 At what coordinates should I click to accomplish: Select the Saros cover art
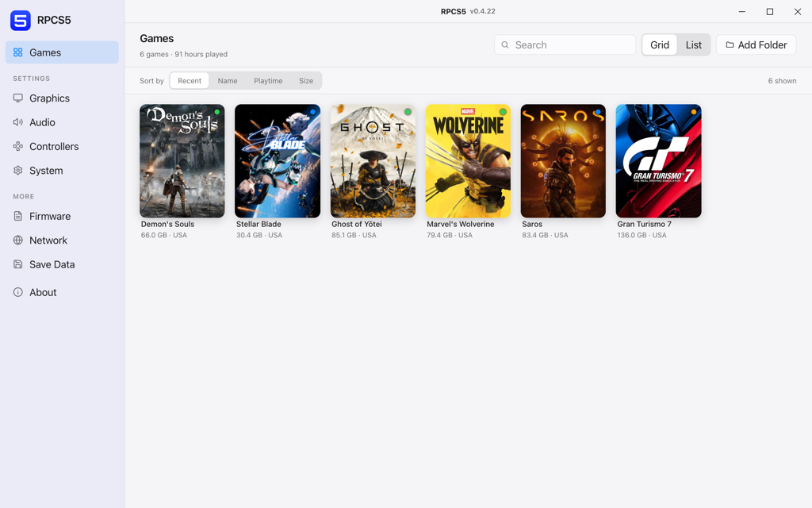[x=564, y=160]
